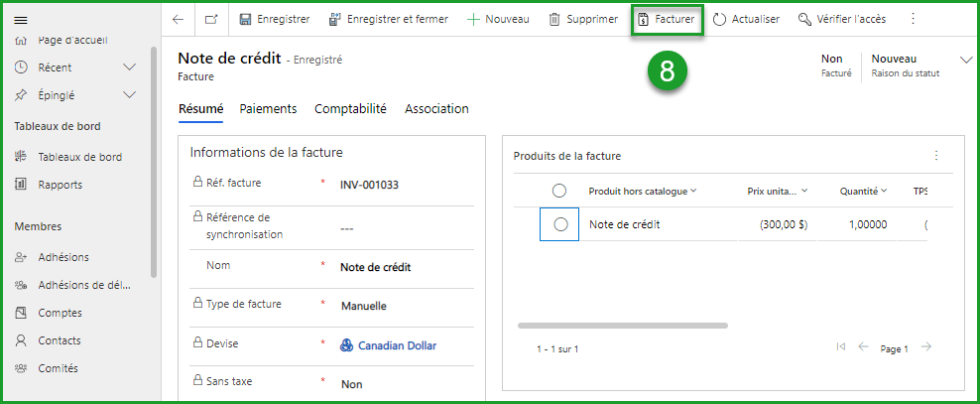Select all rows in products grid

[x=559, y=191]
